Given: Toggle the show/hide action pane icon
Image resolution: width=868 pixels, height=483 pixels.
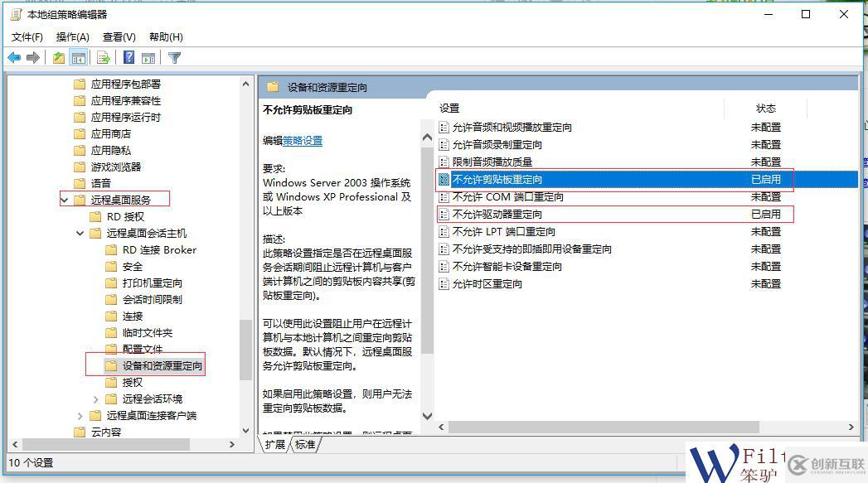Looking at the screenshot, I should pos(148,57).
